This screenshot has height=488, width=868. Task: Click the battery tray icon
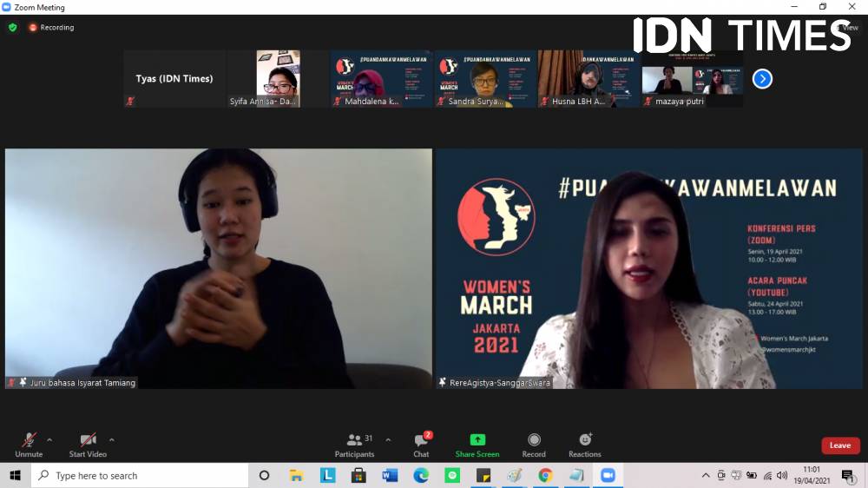(x=751, y=475)
